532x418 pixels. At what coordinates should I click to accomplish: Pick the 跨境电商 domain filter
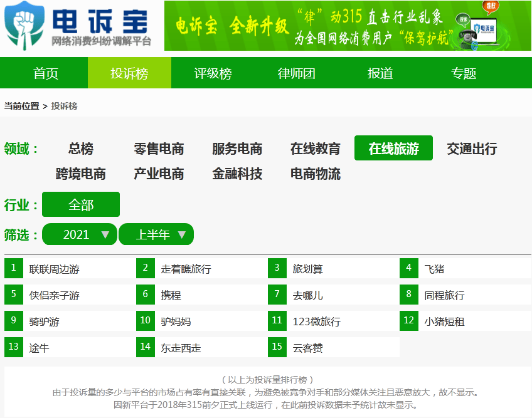(81, 174)
